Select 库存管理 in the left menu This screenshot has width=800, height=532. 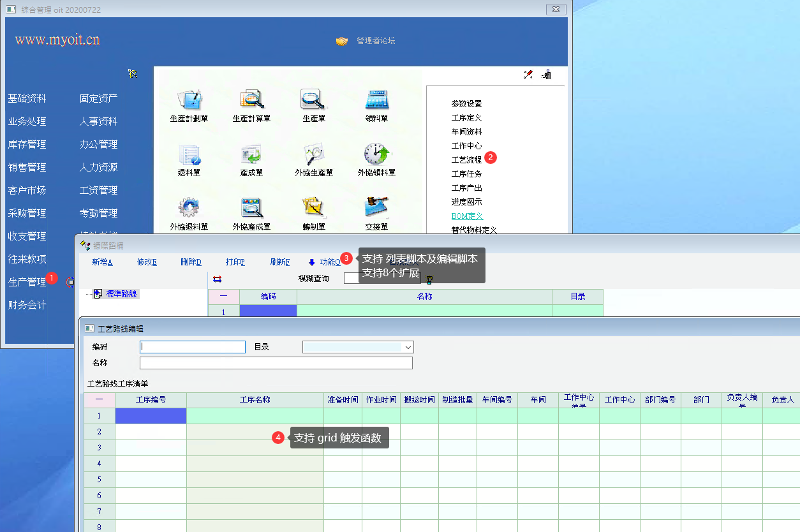[x=27, y=144]
